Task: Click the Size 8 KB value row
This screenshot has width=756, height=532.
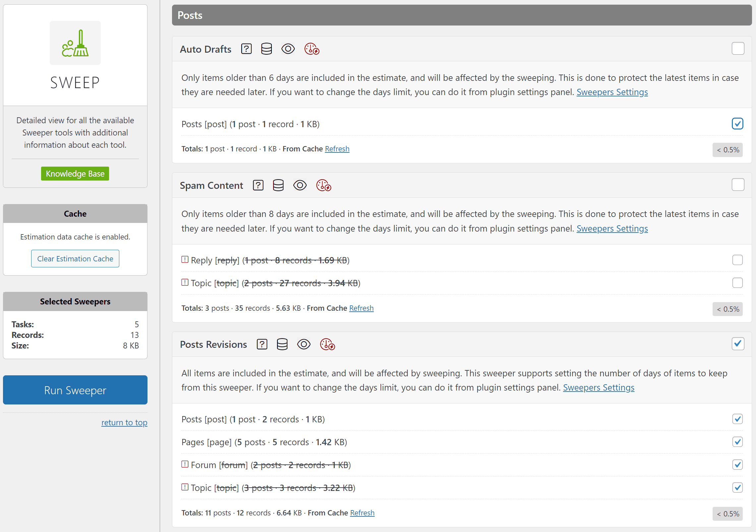Action: tap(75, 346)
